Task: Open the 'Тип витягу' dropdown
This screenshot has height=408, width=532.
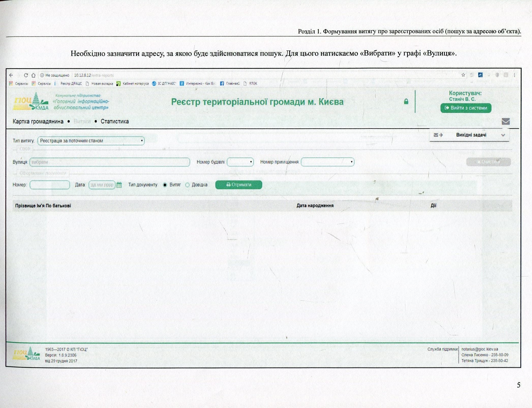Action: click(x=91, y=141)
